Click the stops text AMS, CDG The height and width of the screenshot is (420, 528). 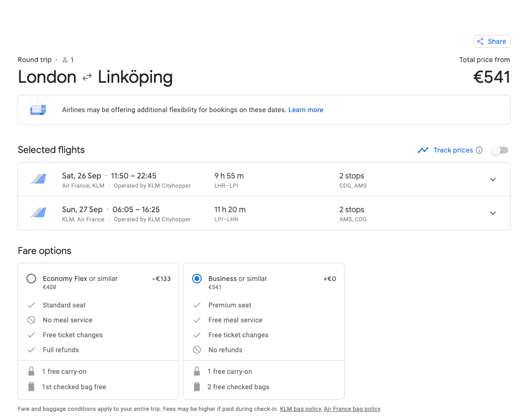(353, 219)
